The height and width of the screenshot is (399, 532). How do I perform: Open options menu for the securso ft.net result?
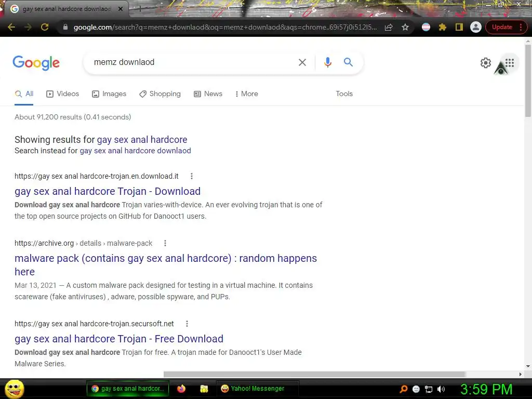tap(187, 324)
